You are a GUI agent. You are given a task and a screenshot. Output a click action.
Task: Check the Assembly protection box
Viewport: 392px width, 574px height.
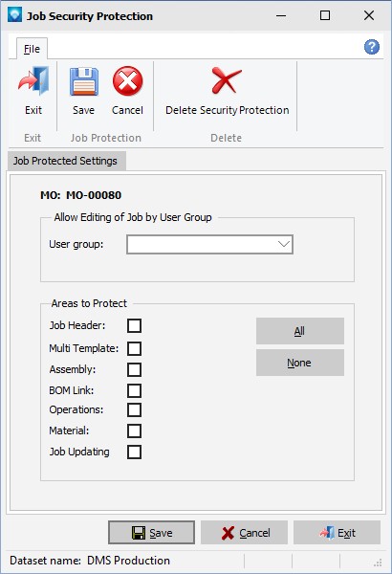(134, 369)
